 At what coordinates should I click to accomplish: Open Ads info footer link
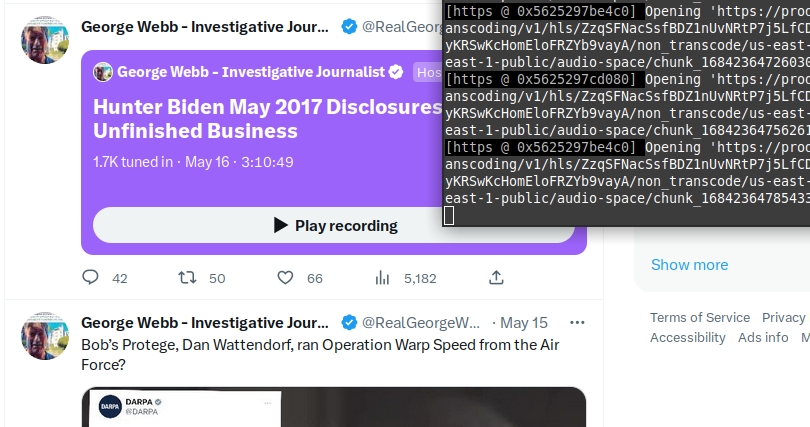coord(763,337)
